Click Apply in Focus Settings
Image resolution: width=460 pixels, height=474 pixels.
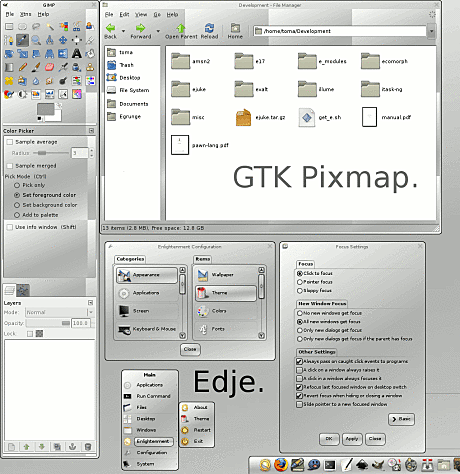click(x=352, y=439)
